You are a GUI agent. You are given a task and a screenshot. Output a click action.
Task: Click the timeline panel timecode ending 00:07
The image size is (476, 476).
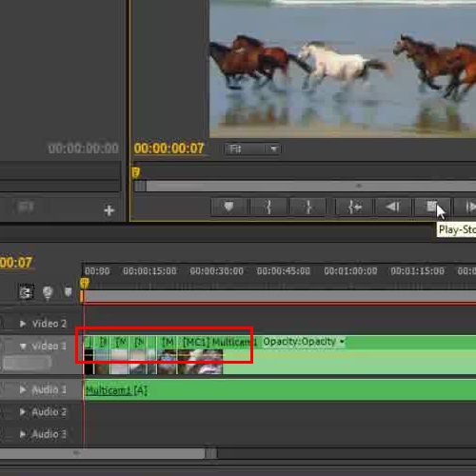point(16,263)
